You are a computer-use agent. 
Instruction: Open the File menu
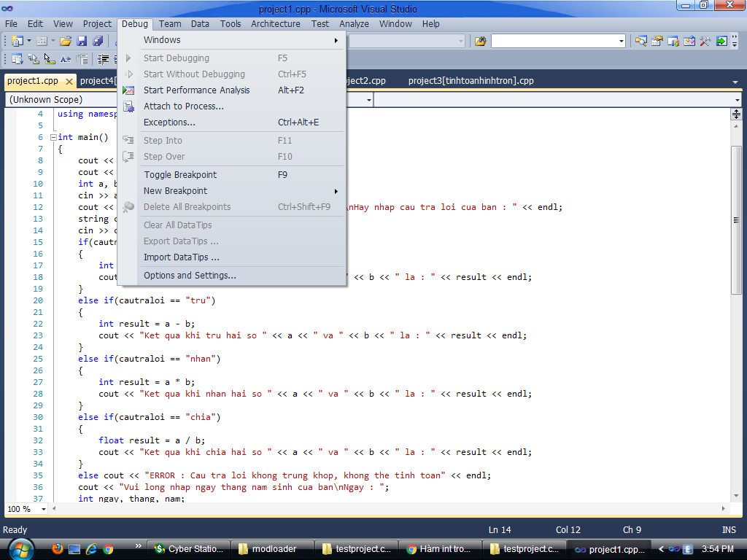[x=11, y=24]
